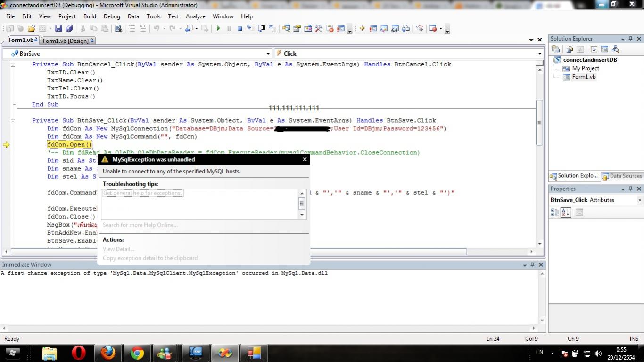The width and height of the screenshot is (644, 362).
Task: Pin toggle for Solution Explorer panel
Action: tap(631, 39)
